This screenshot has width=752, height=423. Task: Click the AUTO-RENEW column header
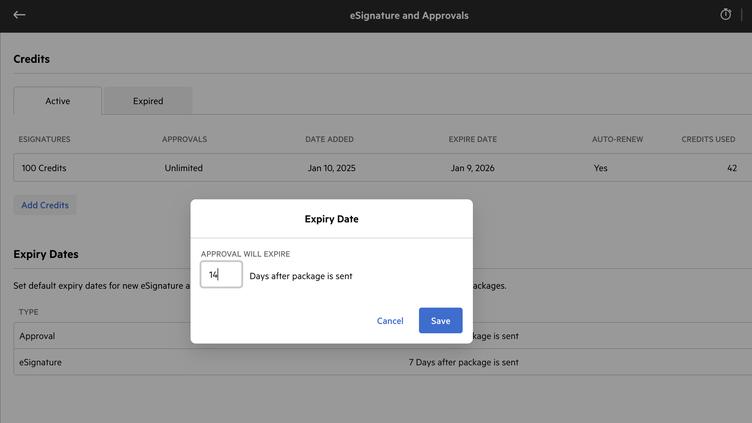[617, 139]
